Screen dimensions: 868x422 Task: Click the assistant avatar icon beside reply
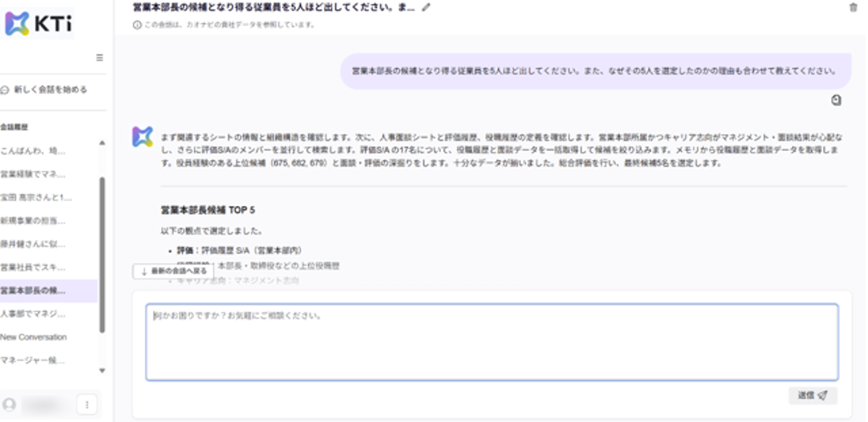click(x=142, y=137)
